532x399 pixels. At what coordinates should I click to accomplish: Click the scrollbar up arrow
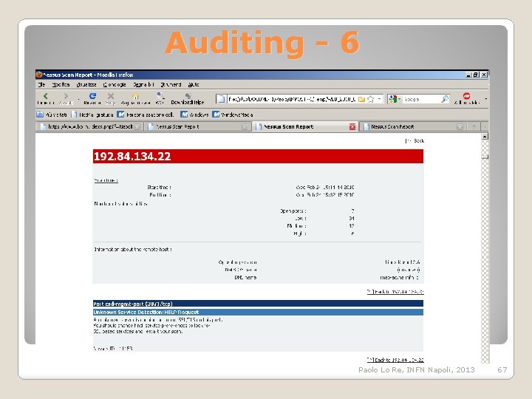click(x=485, y=137)
